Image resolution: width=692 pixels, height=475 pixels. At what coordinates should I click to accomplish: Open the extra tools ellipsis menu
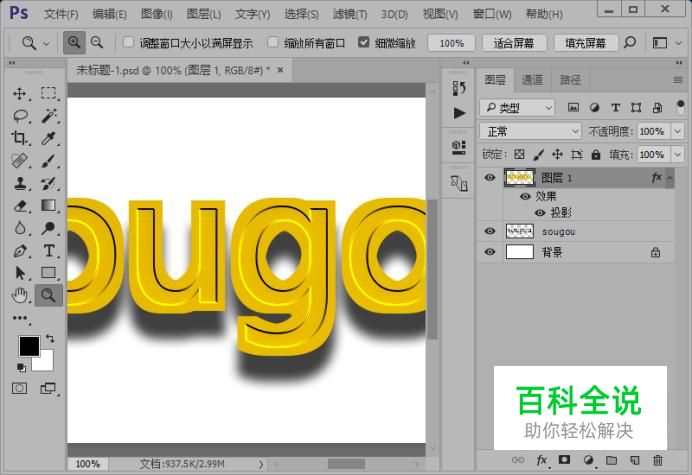point(20,318)
